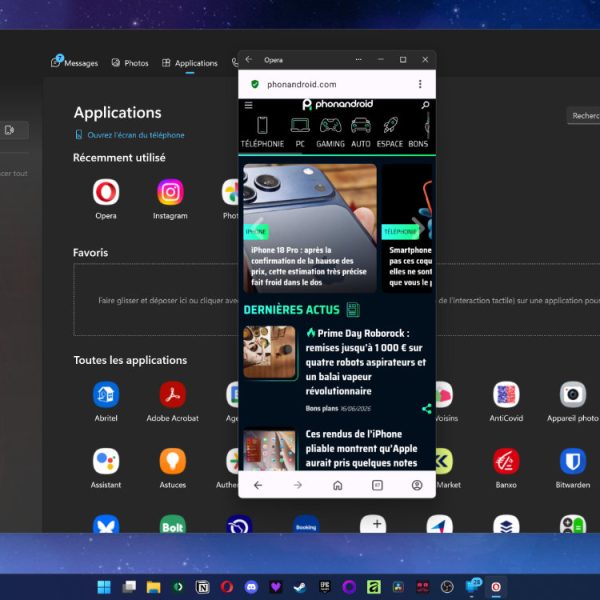Image resolution: width=600 pixels, height=600 pixels.
Task: Open the Prime Day Roborock article headline
Action: 365,362
